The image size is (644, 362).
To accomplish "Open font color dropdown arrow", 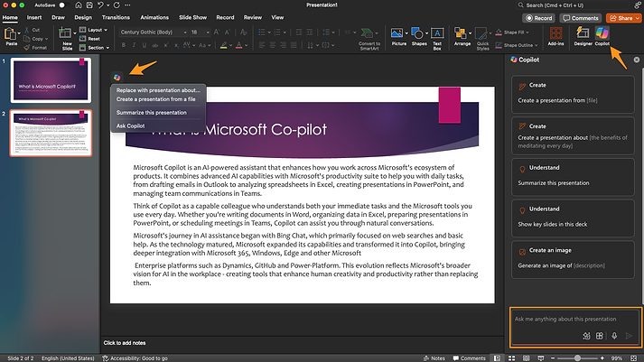I will [246, 45].
